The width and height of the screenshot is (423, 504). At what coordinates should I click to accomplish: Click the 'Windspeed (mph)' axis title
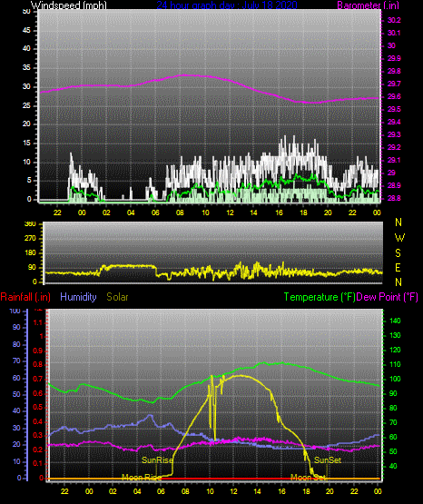69,5
